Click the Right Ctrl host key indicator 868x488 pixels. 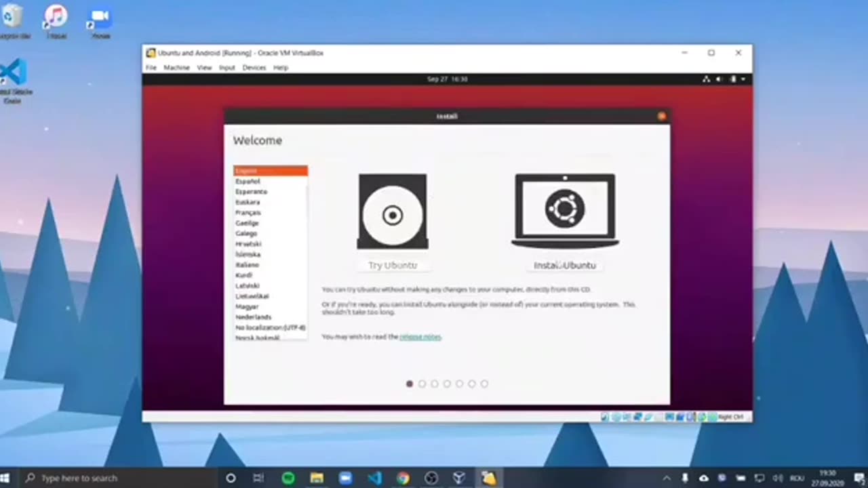[x=730, y=417]
